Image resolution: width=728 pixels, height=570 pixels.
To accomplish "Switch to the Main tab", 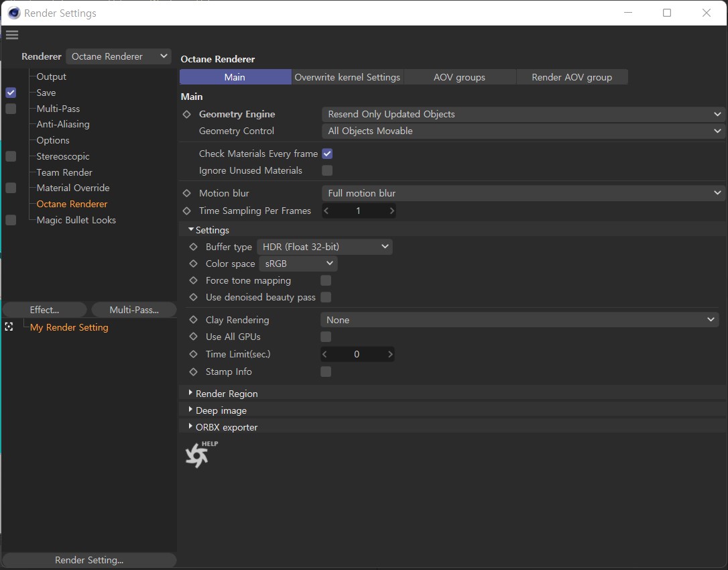I will click(x=235, y=77).
